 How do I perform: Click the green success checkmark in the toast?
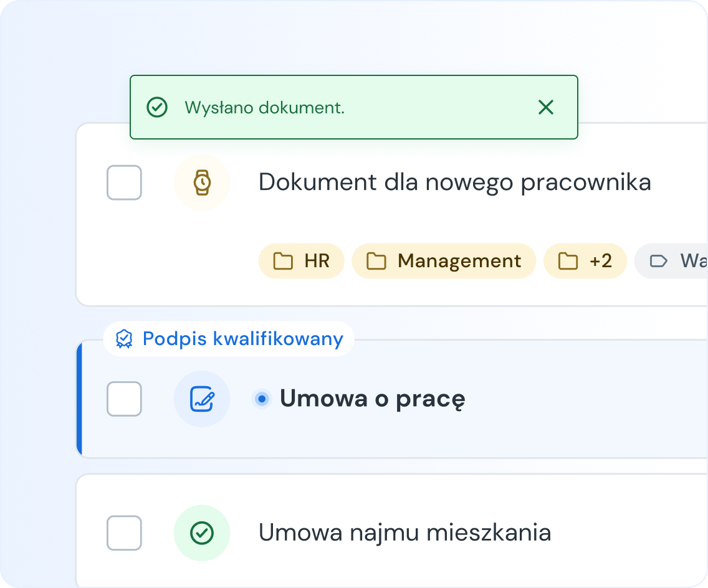157,108
